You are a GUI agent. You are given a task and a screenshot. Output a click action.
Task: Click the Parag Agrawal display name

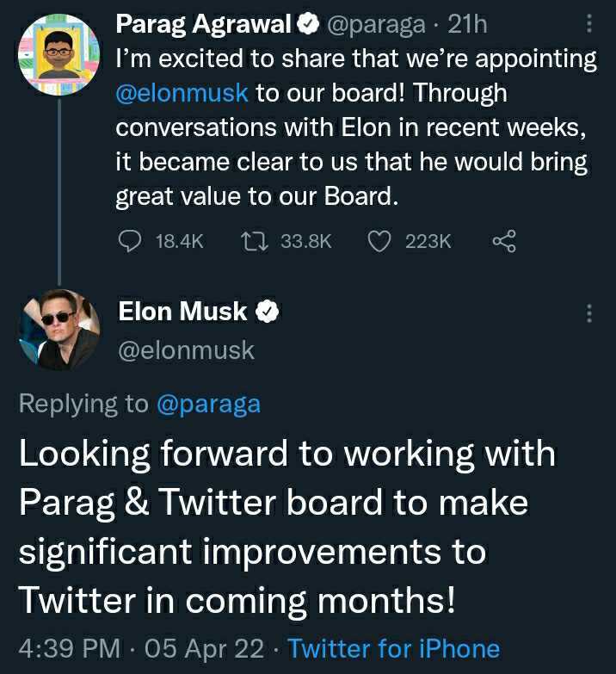tap(203, 25)
